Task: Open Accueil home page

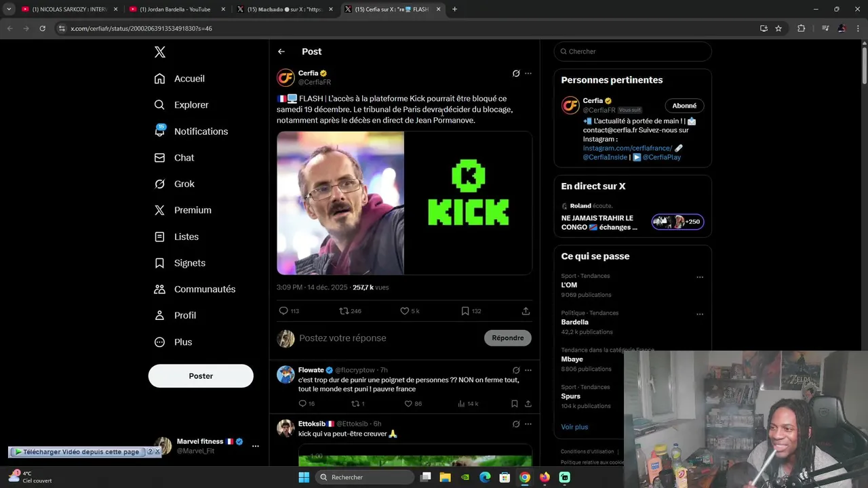Action: tap(180, 79)
